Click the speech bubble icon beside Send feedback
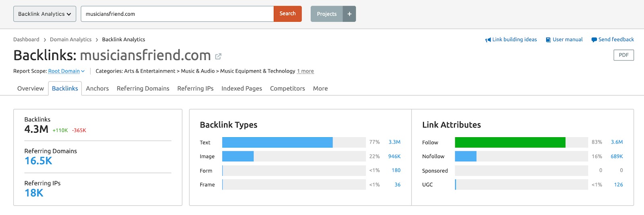The height and width of the screenshot is (215, 644). click(x=594, y=40)
